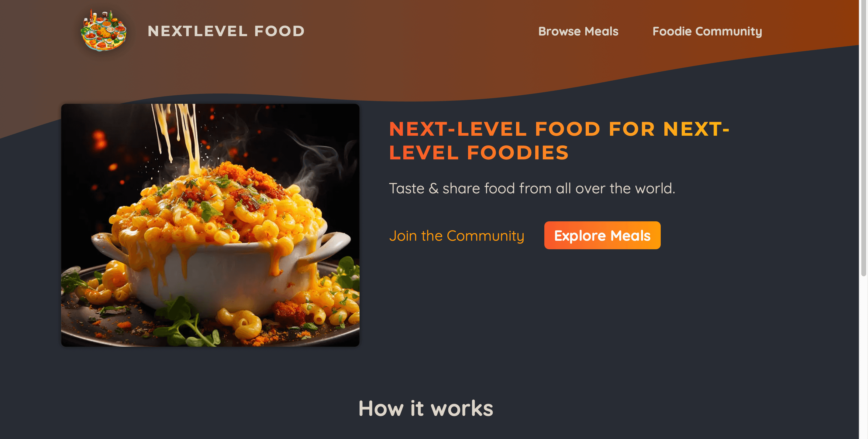Click the food platter logo icon
This screenshot has width=868, height=439.
[x=103, y=30]
